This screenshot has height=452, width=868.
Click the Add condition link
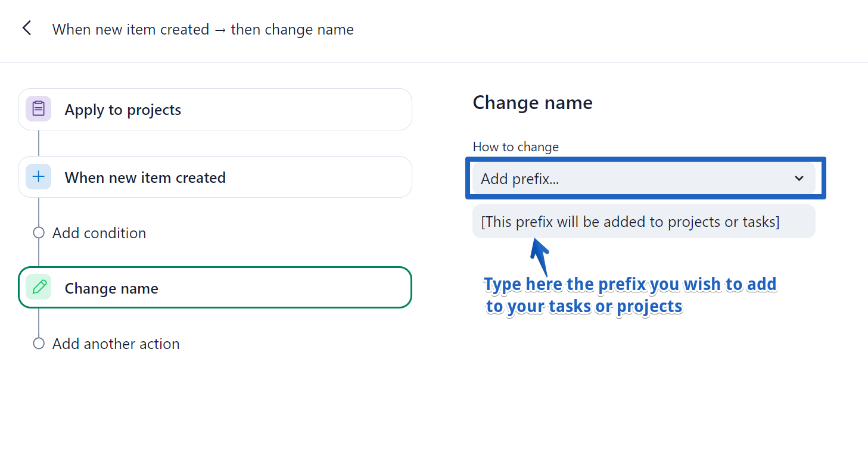coord(99,233)
